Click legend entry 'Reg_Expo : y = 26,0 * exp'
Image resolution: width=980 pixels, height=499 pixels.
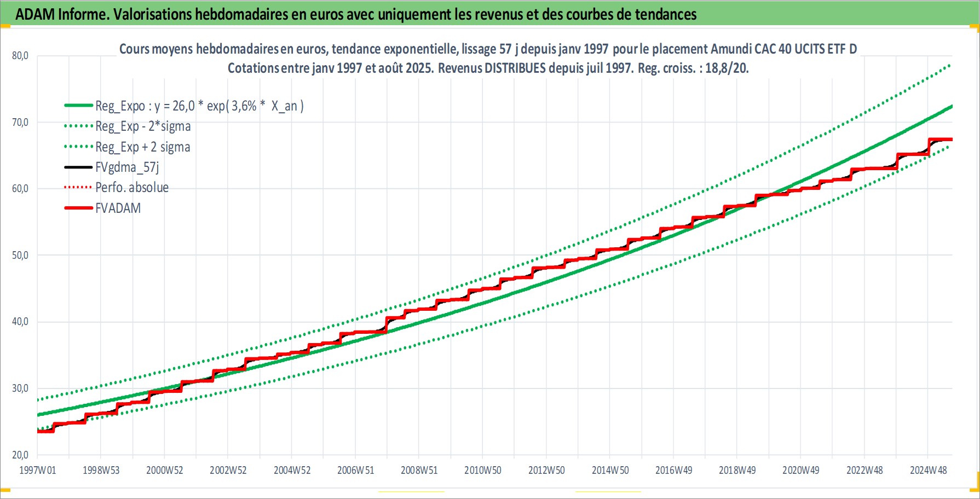pos(199,106)
